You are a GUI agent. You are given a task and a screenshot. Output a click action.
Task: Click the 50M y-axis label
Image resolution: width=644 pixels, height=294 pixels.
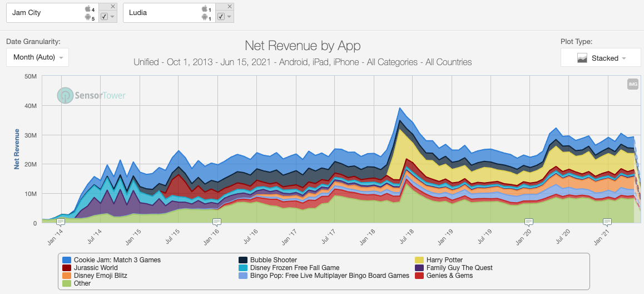31,76
